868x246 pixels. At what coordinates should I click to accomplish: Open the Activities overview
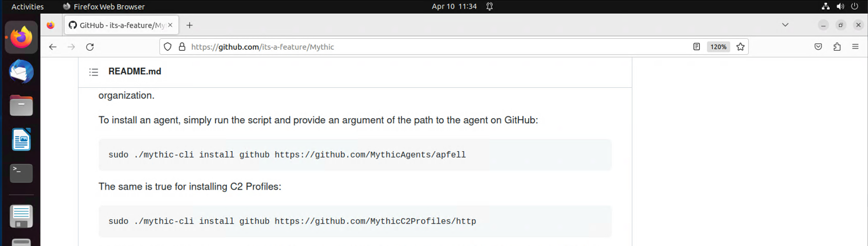[x=27, y=7]
